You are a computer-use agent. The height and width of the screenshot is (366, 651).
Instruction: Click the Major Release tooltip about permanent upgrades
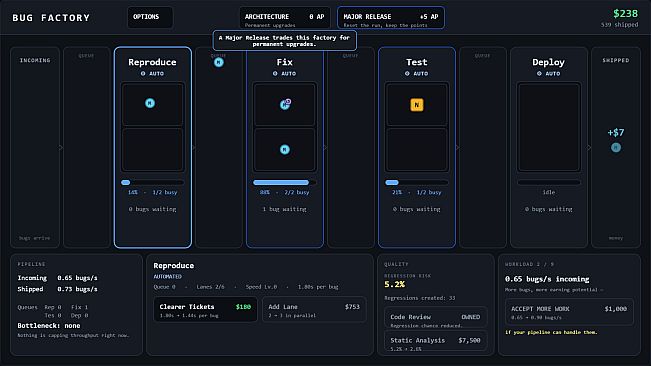point(284,41)
